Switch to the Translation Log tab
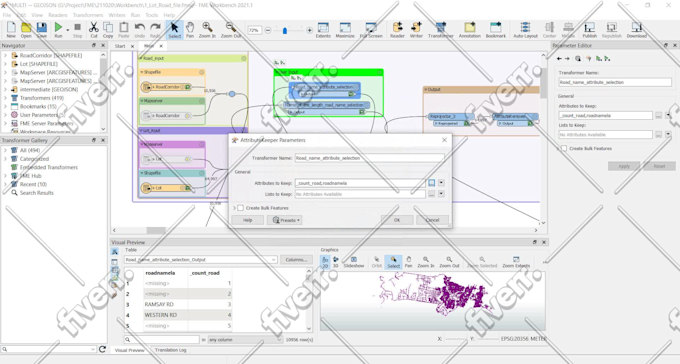This screenshot has height=364, width=680. pos(170,350)
